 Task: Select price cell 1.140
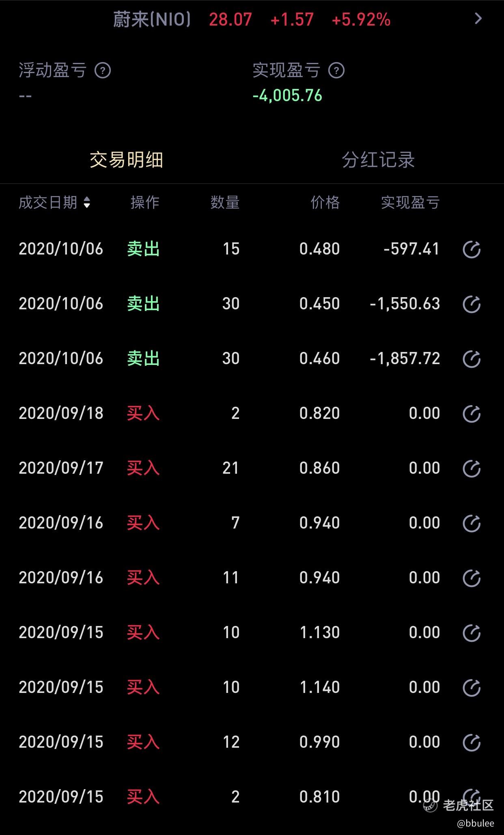point(320,687)
